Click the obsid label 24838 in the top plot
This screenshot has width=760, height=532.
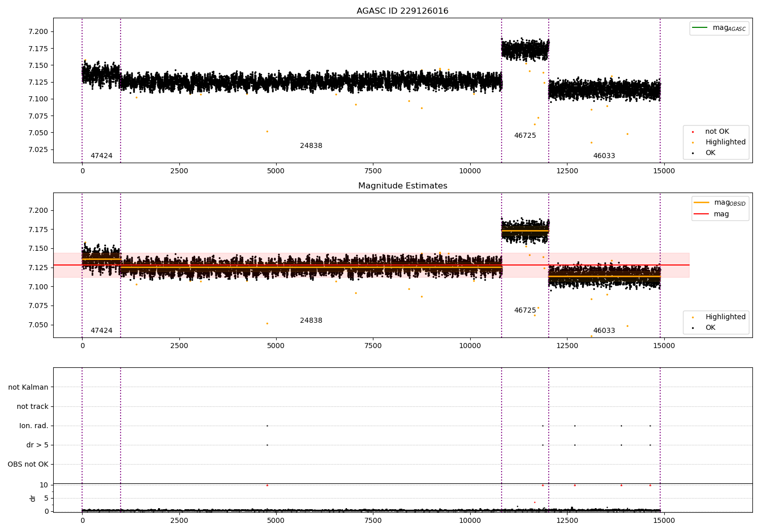point(311,146)
